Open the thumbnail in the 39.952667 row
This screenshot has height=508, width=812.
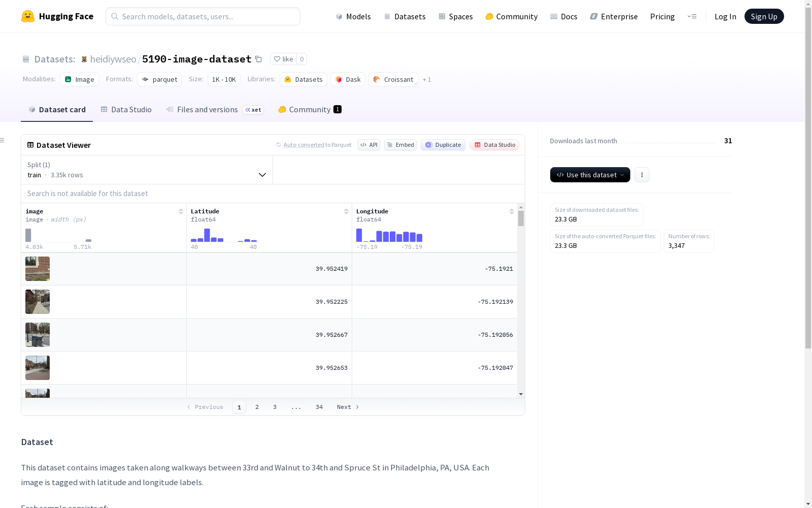tap(38, 335)
